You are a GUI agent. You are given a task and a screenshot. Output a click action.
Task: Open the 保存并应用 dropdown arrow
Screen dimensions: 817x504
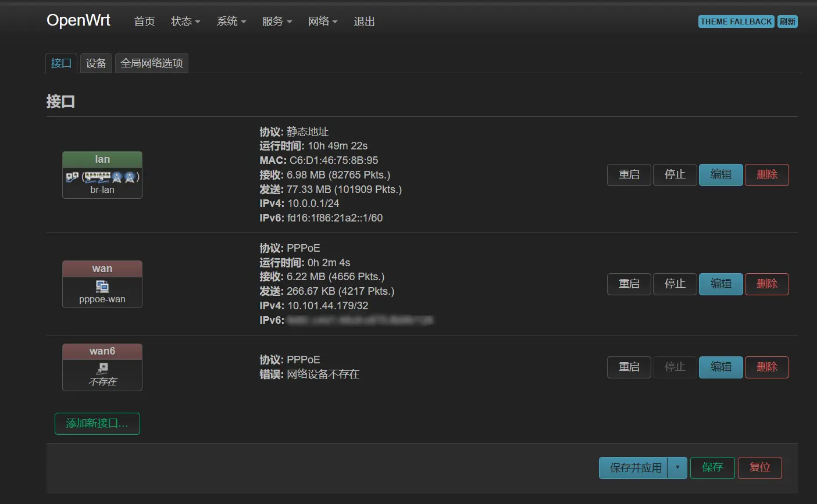point(677,467)
